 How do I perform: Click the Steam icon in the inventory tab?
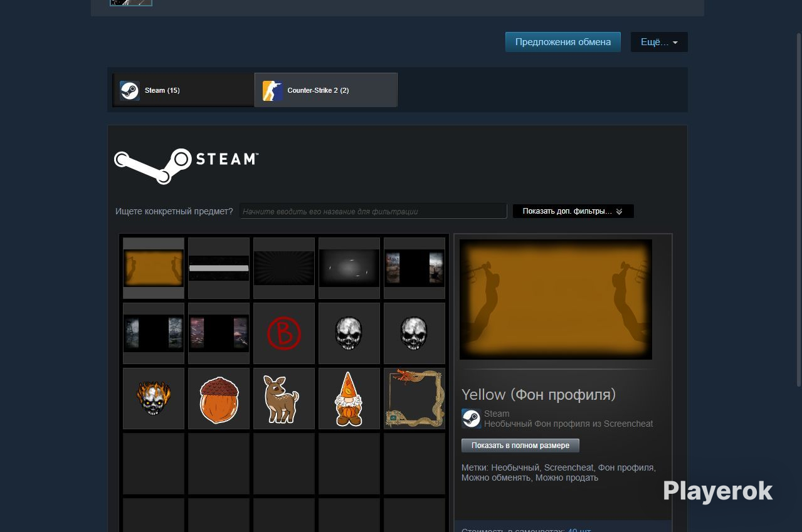130,90
